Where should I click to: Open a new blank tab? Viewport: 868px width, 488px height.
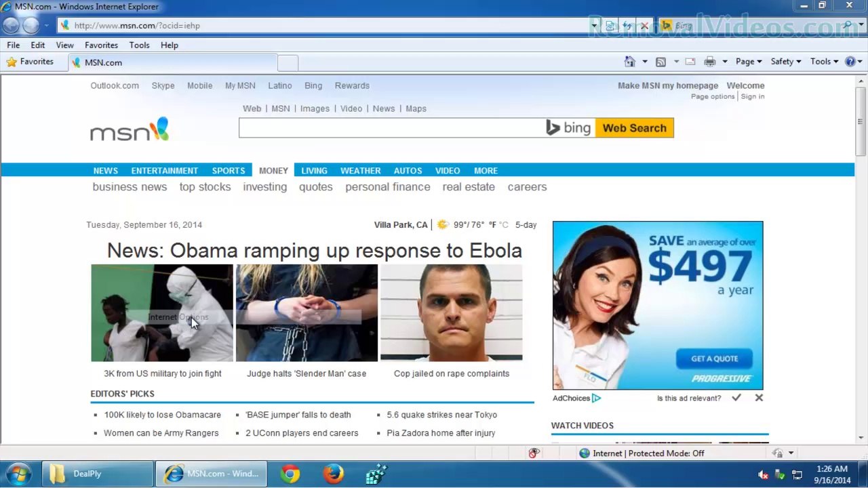click(288, 62)
